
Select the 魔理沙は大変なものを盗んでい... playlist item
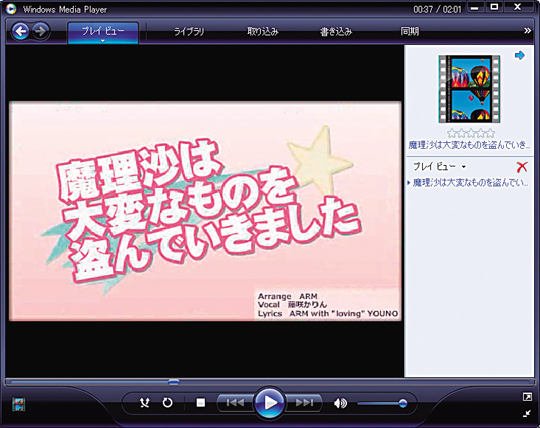click(470, 182)
